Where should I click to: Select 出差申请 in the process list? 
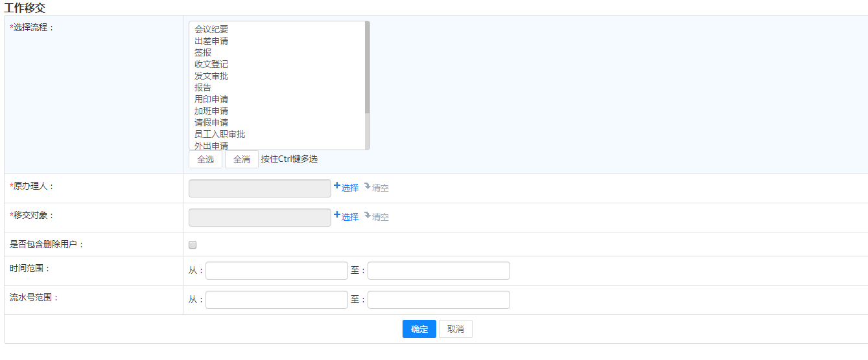[211, 41]
